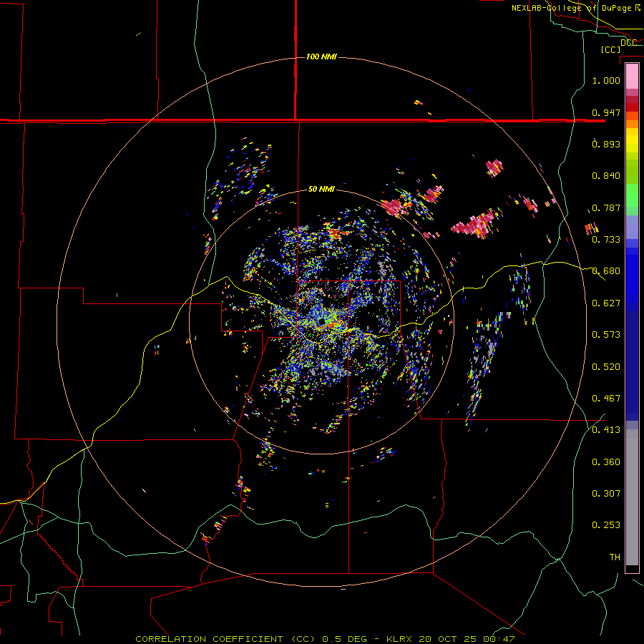Click the 0.733 color scale value
644x644 pixels.
(x=606, y=240)
